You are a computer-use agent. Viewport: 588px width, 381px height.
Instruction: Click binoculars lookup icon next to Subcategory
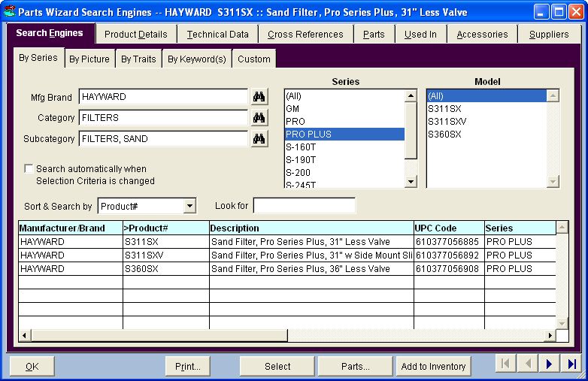point(259,138)
